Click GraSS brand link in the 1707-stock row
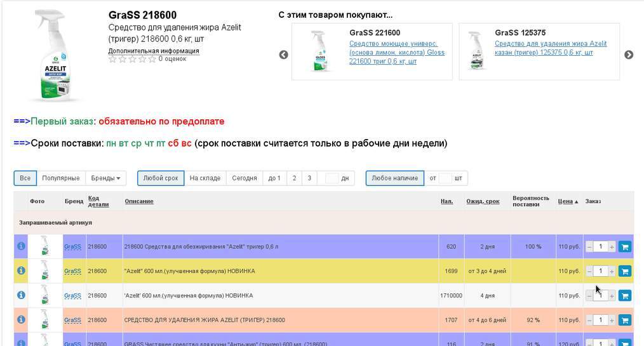 pyautogui.click(x=72, y=320)
